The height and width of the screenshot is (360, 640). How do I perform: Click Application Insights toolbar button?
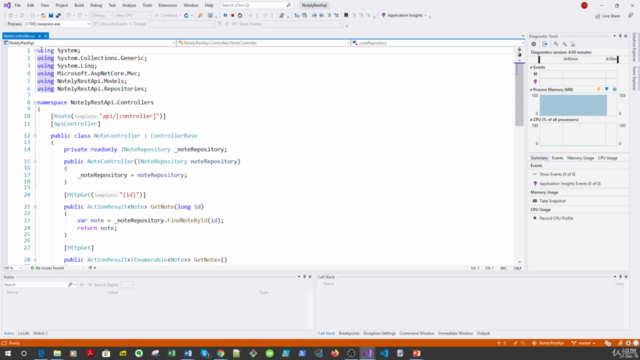click(404, 16)
